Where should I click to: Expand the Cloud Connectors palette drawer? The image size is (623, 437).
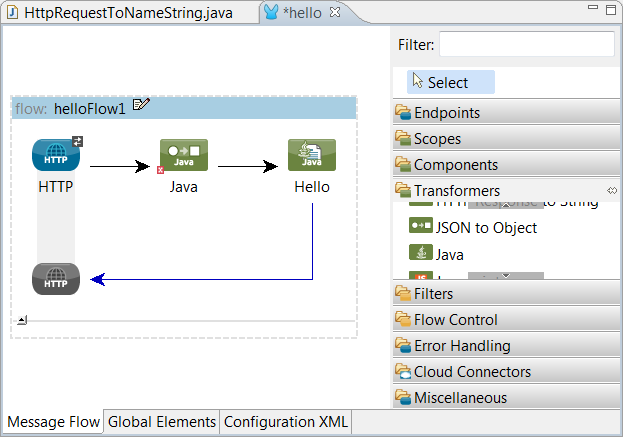(x=506, y=372)
